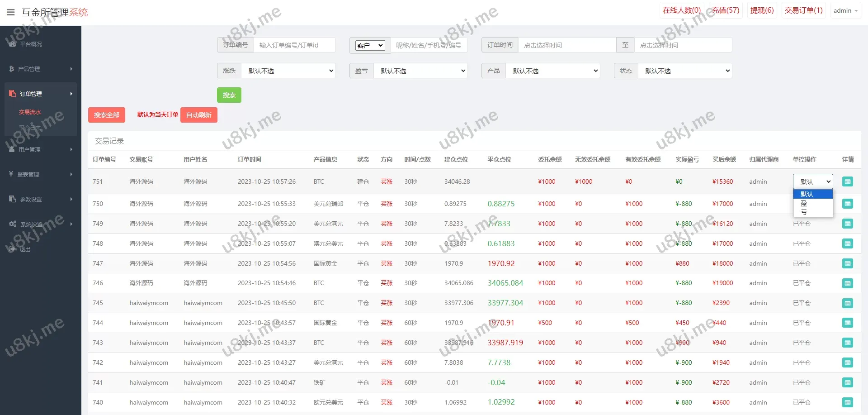Select 盈 option in single-control dropdown list
Screen dimensions: 868x415
[x=804, y=203]
